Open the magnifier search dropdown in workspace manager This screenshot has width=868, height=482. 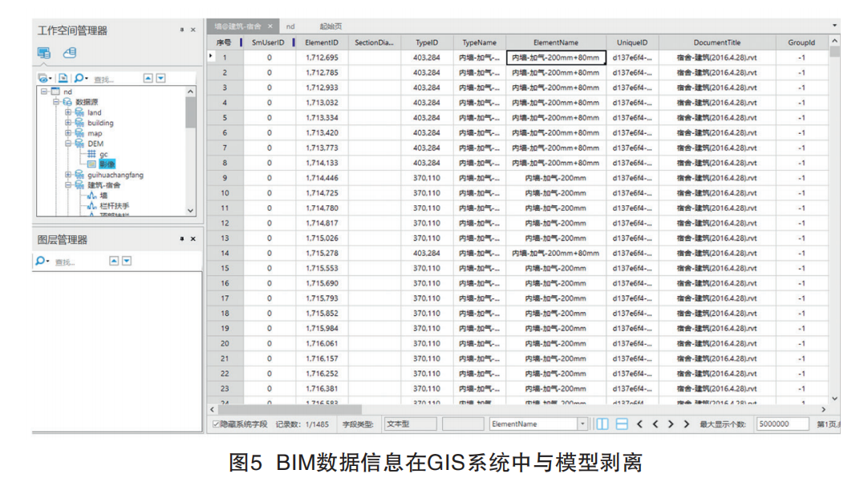(81, 78)
